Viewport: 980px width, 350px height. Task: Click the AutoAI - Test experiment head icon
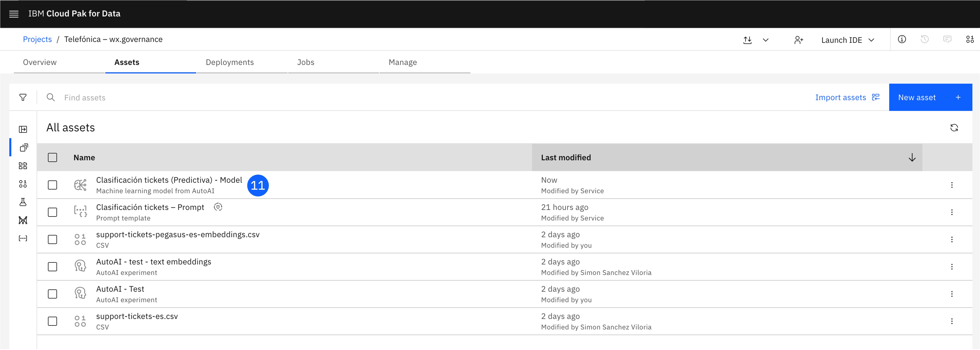80,293
